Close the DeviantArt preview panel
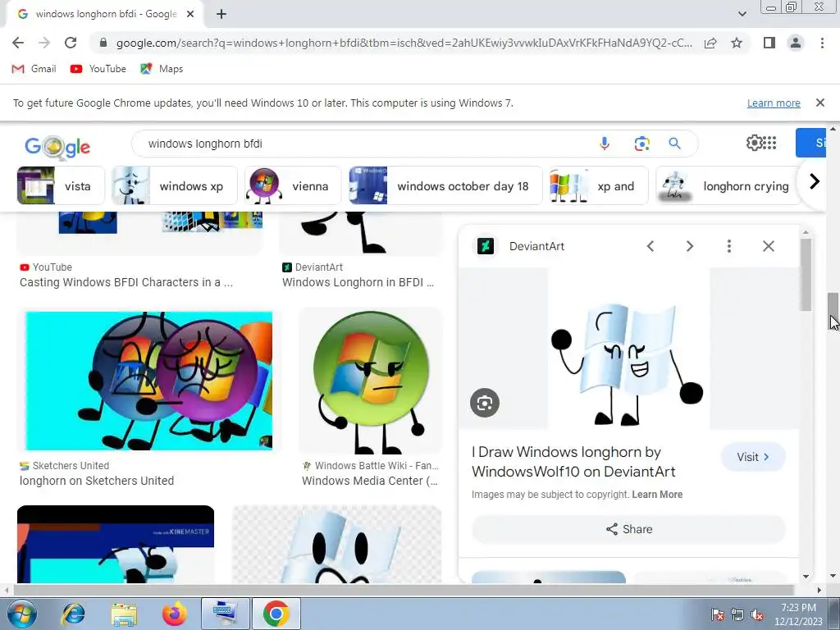Screen dimensions: 840x630 (768, 246)
